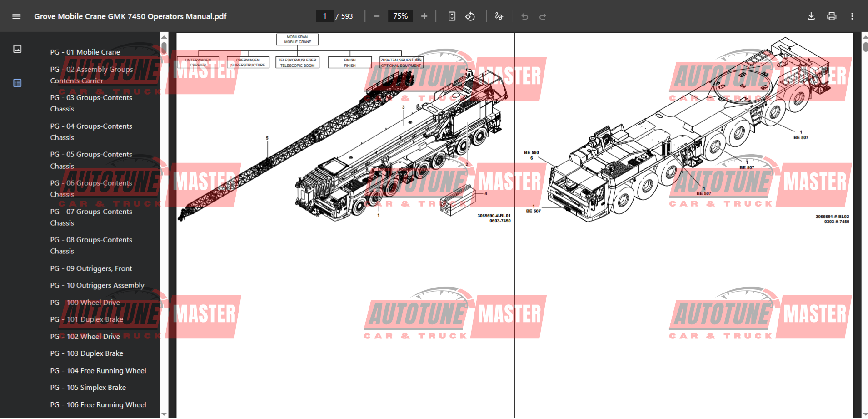
Task: Click the undo arrow icon
Action: pos(524,16)
